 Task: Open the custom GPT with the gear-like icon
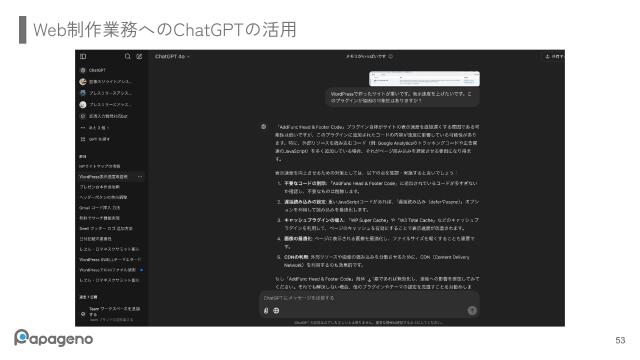point(104,116)
